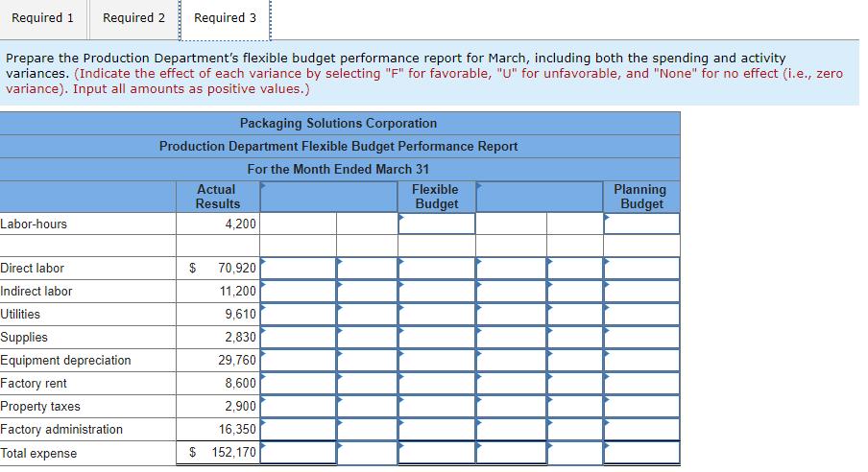Click the 8,600 Factory rent value

click(240, 384)
